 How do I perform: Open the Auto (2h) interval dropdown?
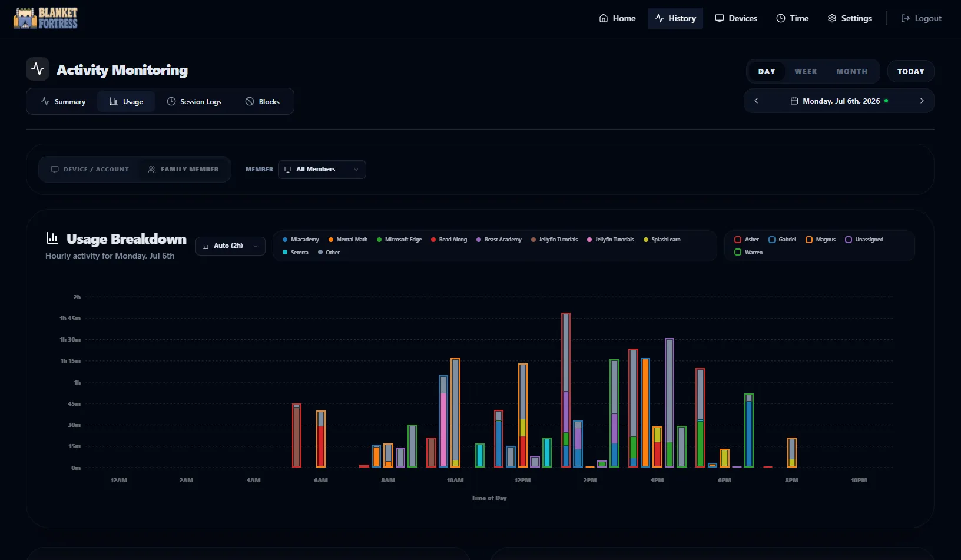230,246
